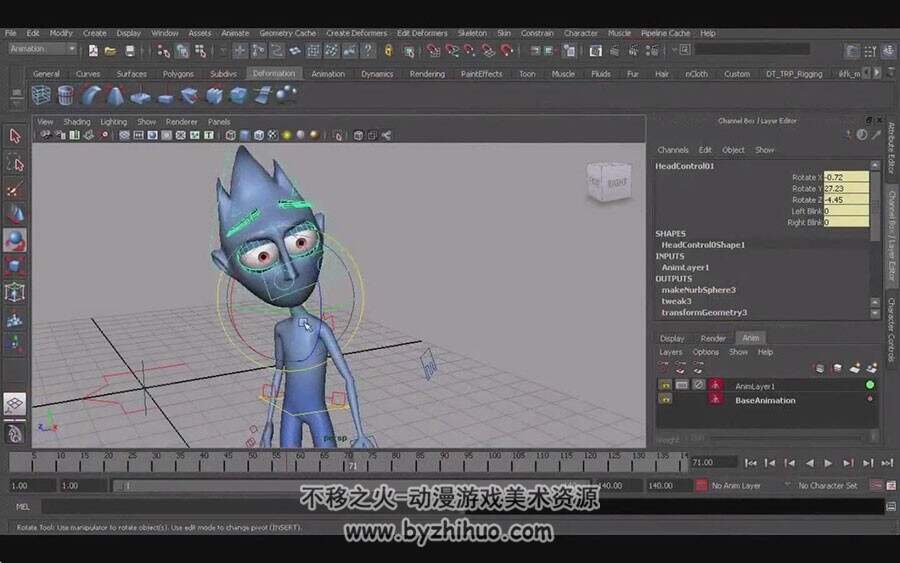
Task: Click the cylinder wrap deformer shelf icon
Action: click(65, 95)
